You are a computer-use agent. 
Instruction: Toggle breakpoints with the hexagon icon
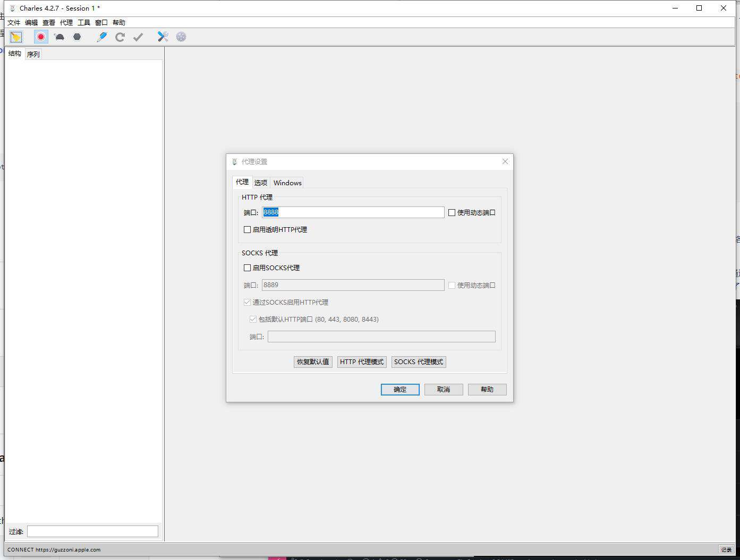click(77, 37)
